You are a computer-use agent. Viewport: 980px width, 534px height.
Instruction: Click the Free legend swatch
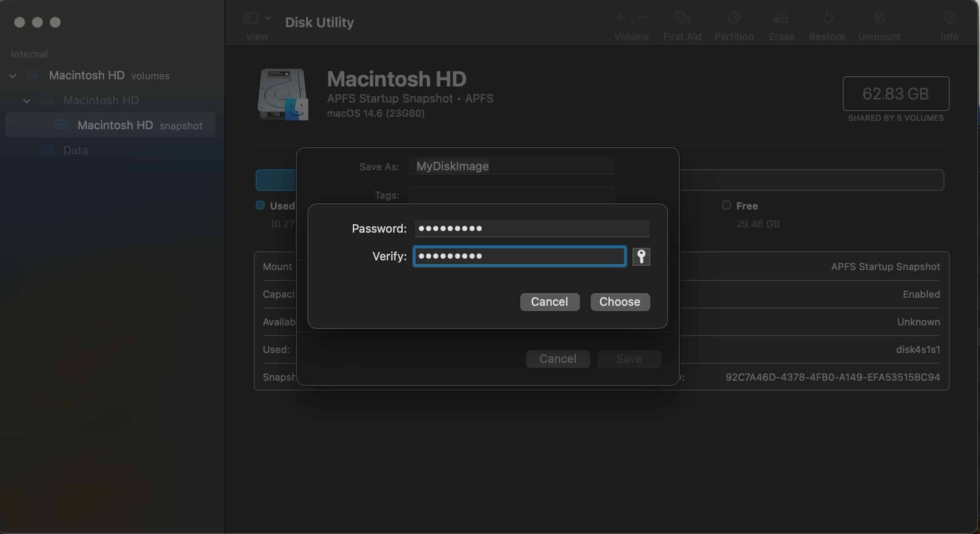pyautogui.click(x=726, y=205)
